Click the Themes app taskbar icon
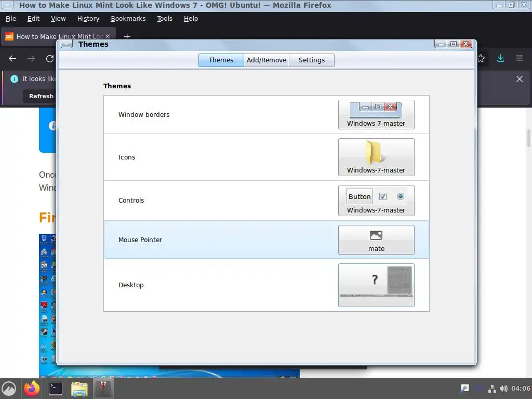Image resolution: width=532 pixels, height=399 pixels. click(x=103, y=389)
